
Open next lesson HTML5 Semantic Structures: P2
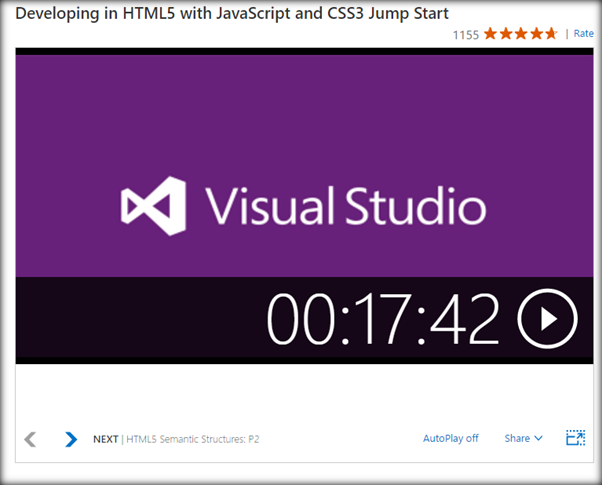coord(193,439)
